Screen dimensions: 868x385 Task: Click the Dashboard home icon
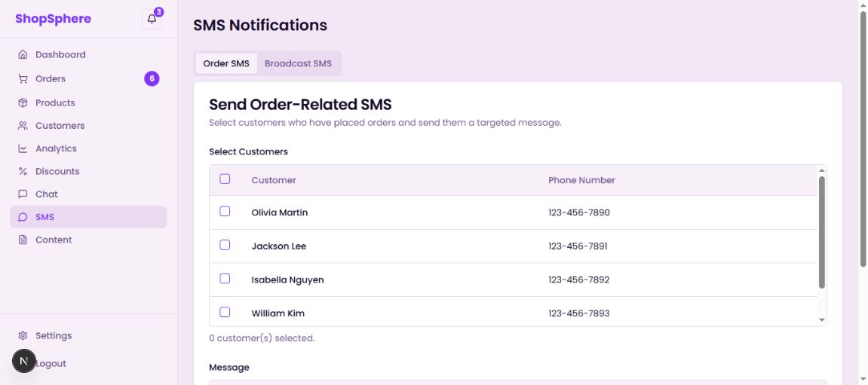[x=23, y=55]
